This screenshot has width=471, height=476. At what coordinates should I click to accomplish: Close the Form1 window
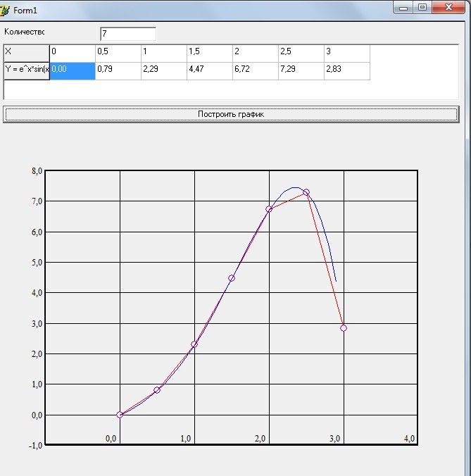(x=448, y=8)
